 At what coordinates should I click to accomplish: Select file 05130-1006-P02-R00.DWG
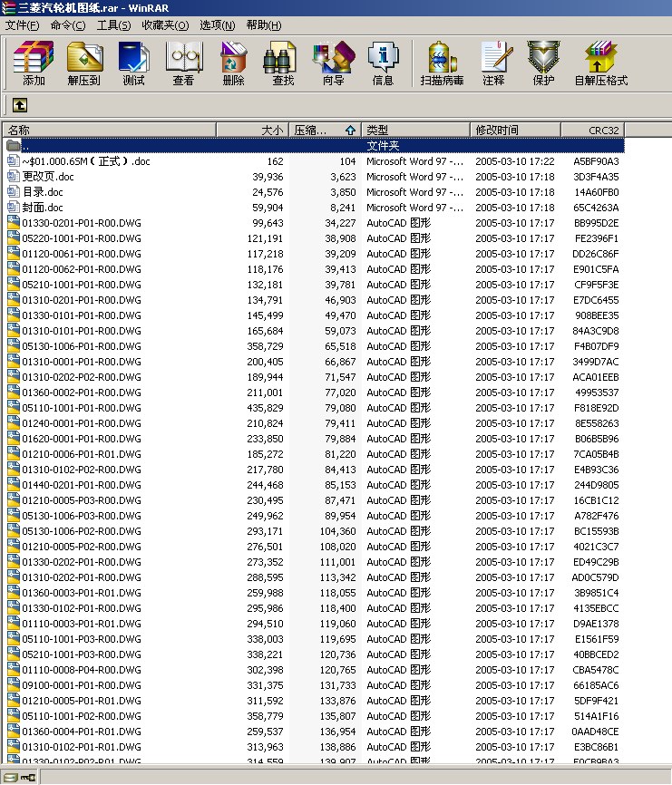[82, 531]
